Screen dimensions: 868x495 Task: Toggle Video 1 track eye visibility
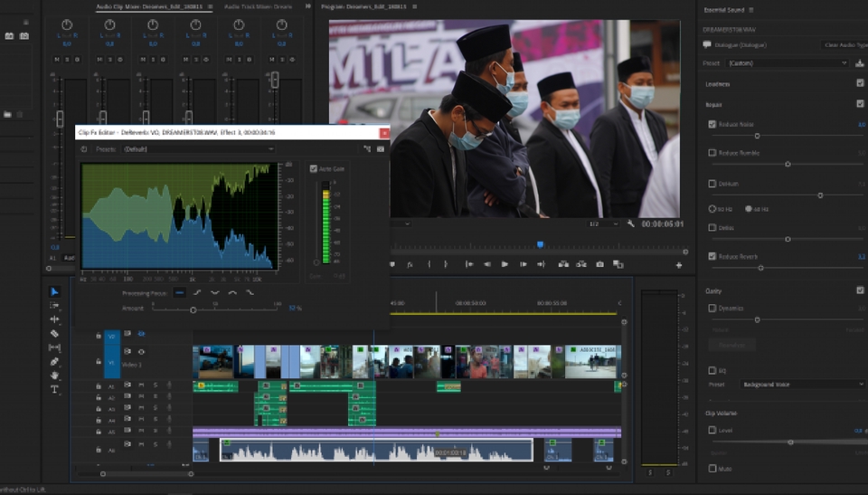pos(142,351)
